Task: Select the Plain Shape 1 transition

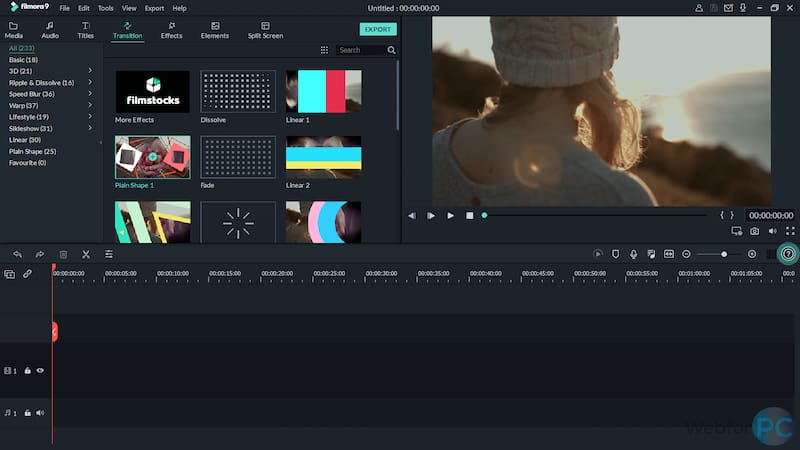Action: pyautogui.click(x=153, y=157)
